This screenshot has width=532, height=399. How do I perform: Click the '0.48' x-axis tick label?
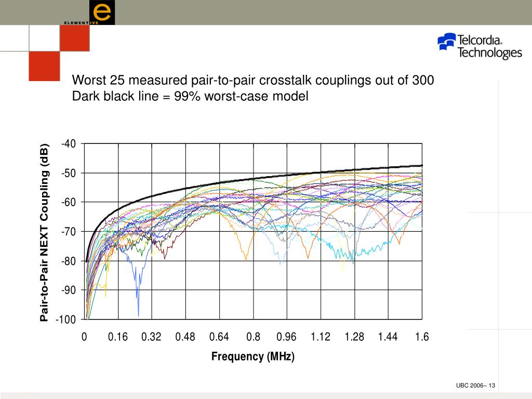click(x=185, y=337)
